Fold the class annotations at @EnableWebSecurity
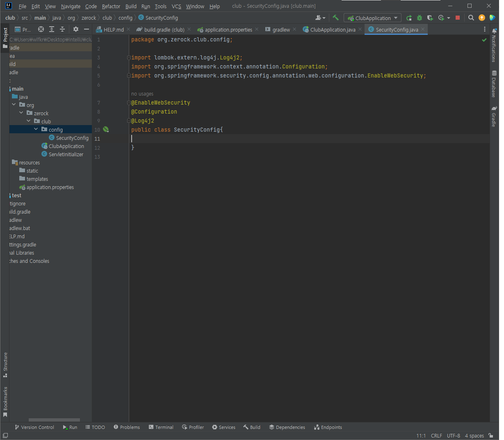The height and width of the screenshot is (440, 504). click(129, 103)
